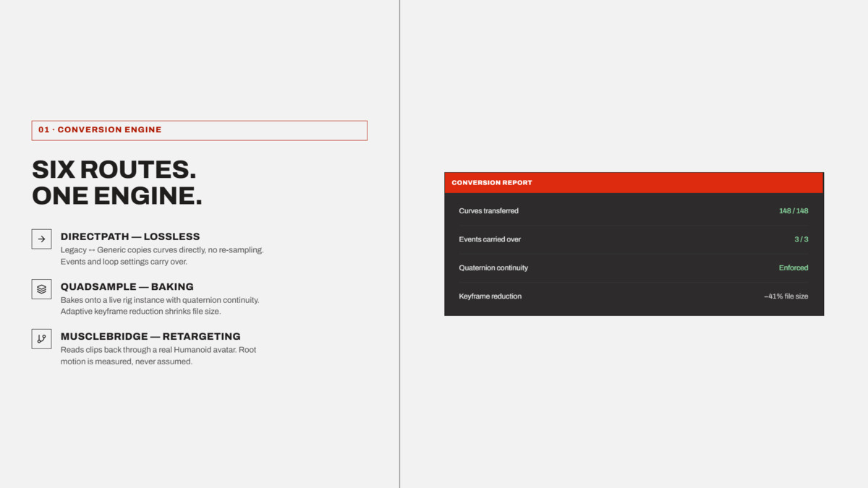Click the 'SIX ROUTES. ONE ENGINE.' headline

coord(117,183)
